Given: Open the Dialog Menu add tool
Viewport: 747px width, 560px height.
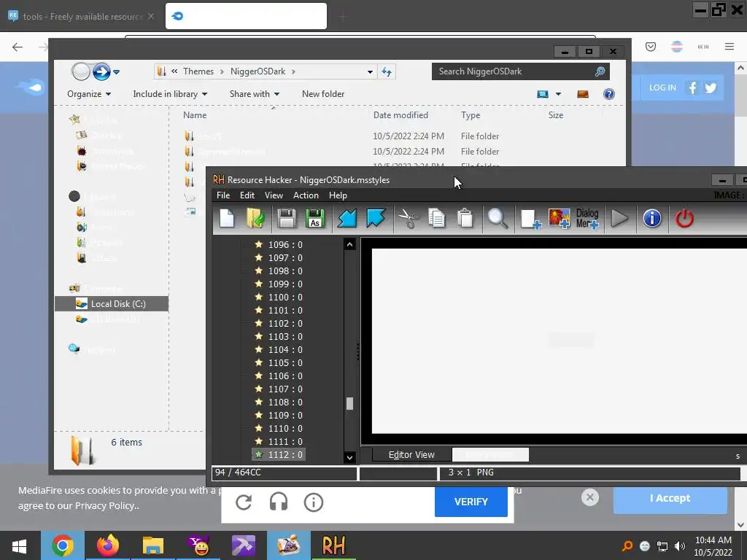Looking at the screenshot, I should 587,219.
